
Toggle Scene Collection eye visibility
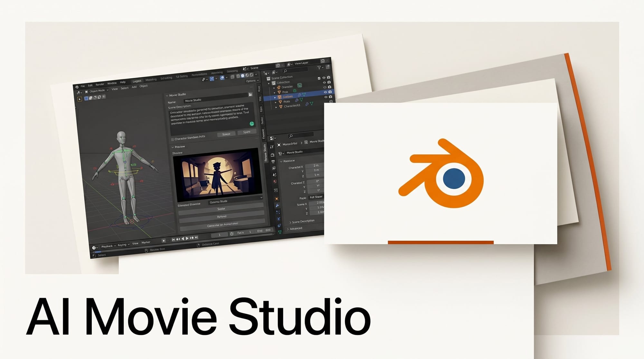tap(324, 78)
